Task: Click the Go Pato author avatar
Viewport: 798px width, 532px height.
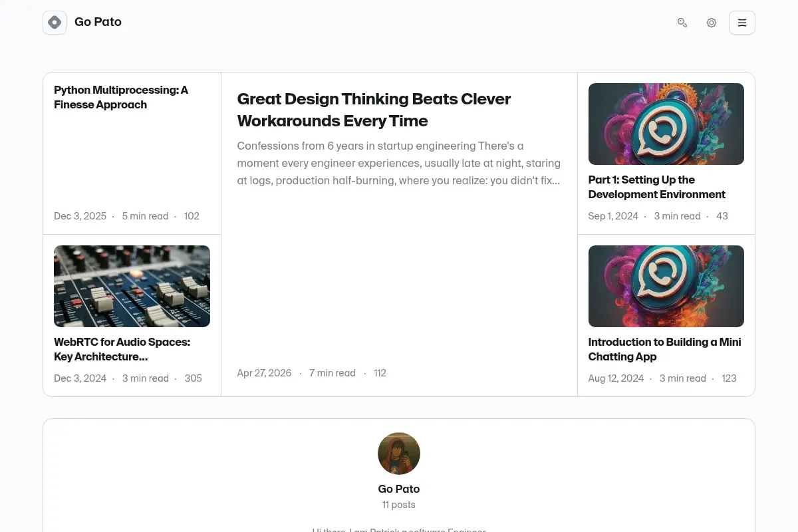Action: click(399, 454)
